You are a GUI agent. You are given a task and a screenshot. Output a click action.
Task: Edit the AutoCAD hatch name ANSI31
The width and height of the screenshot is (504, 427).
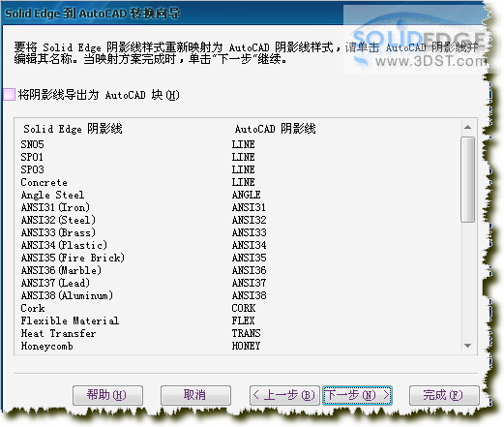pyautogui.click(x=249, y=207)
